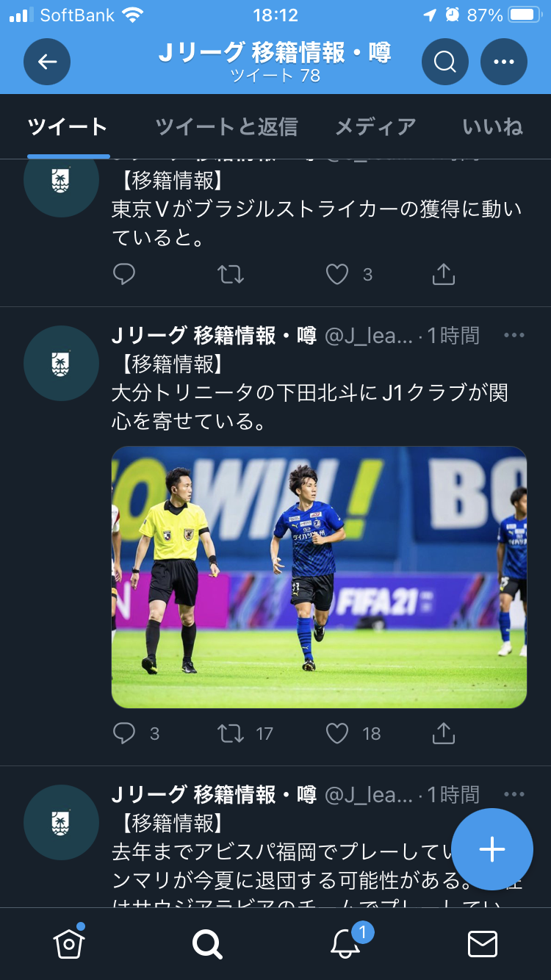
Task: Open the soccer match photo
Action: tap(319, 577)
